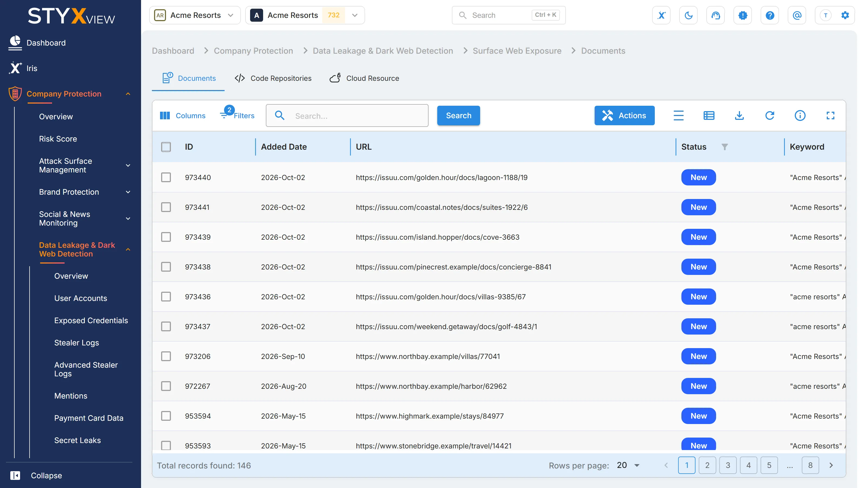
Task: Open Exposed Credentials in sidebar
Action: (91, 320)
